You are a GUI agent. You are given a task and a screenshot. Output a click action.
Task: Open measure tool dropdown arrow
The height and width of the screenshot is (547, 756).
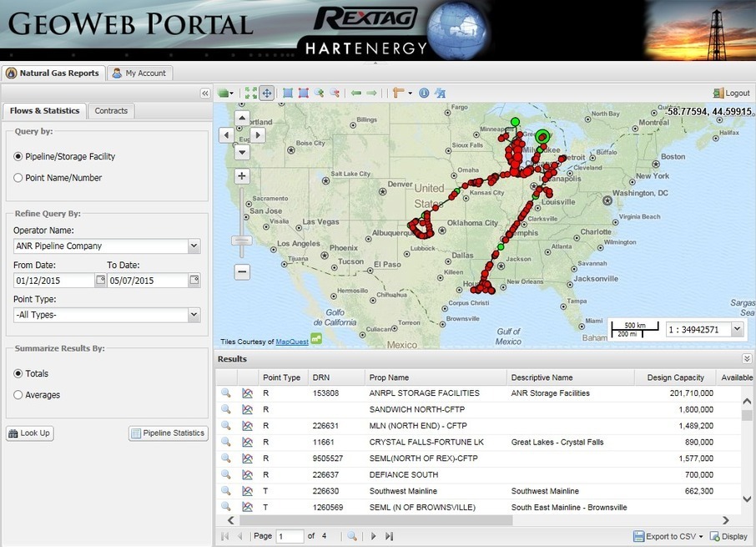(x=411, y=93)
